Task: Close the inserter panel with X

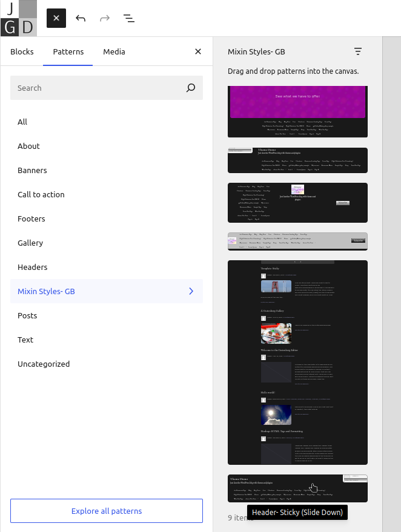Action: point(198,51)
